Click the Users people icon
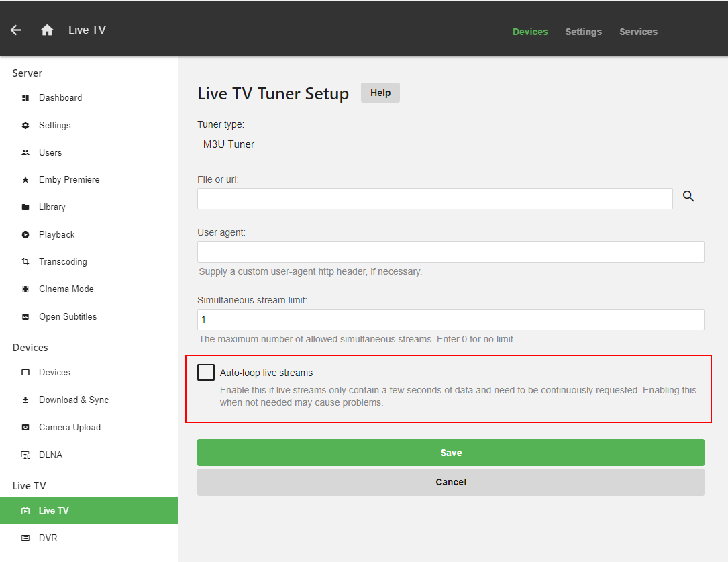The height and width of the screenshot is (562, 728). [x=25, y=152]
